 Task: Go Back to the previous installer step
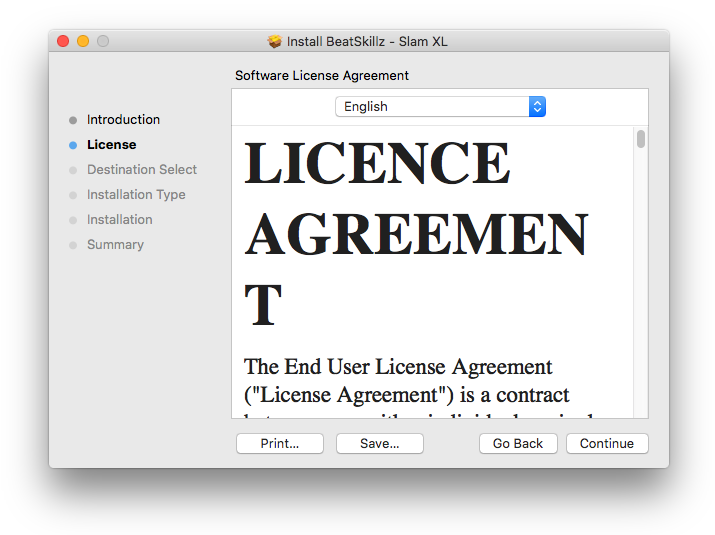pyautogui.click(x=518, y=444)
